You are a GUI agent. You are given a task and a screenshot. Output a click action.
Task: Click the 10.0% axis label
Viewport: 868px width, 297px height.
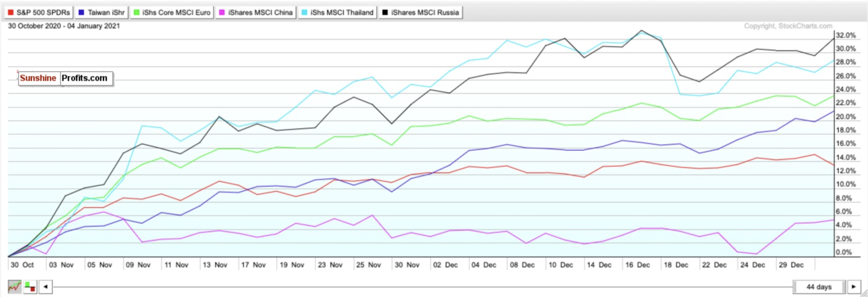click(846, 184)
